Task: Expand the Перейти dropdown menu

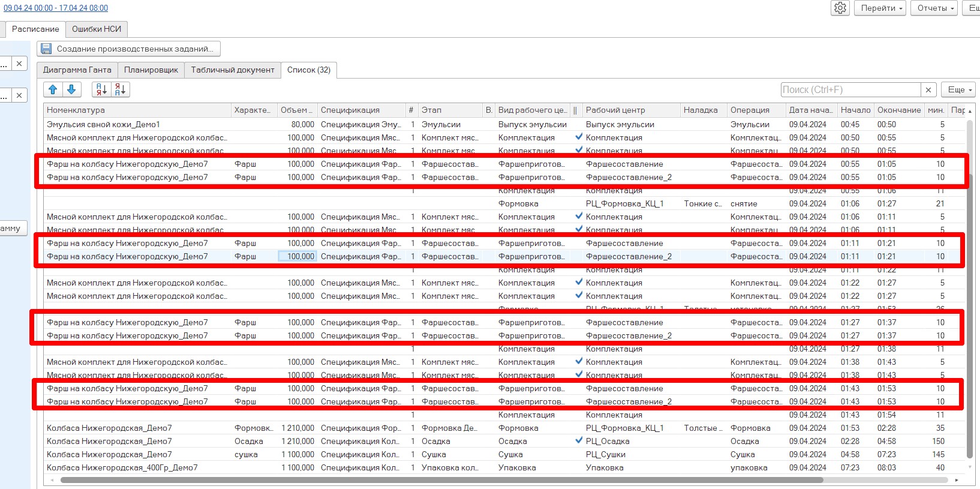Action: pyautogui.click(x=881, y=8)
